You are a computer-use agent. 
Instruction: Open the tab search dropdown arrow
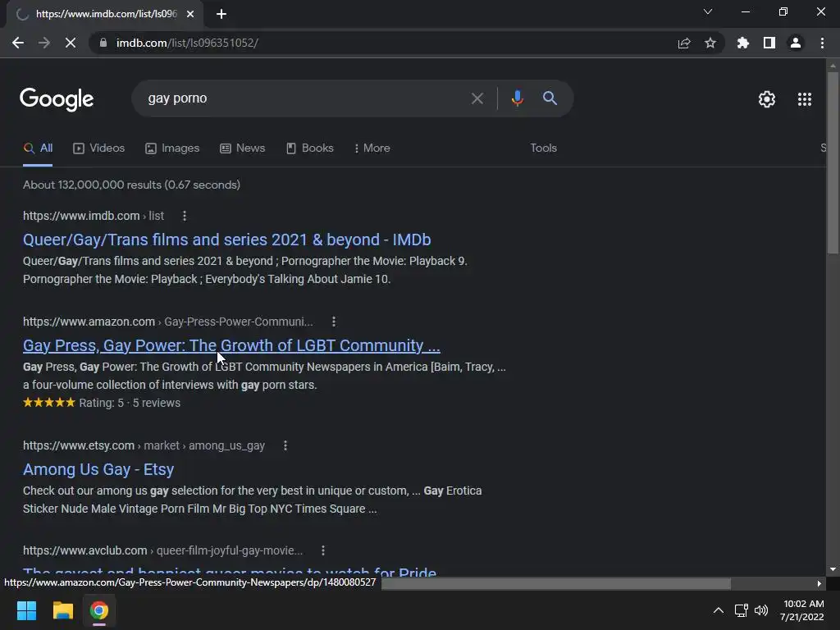pos(708,11)
